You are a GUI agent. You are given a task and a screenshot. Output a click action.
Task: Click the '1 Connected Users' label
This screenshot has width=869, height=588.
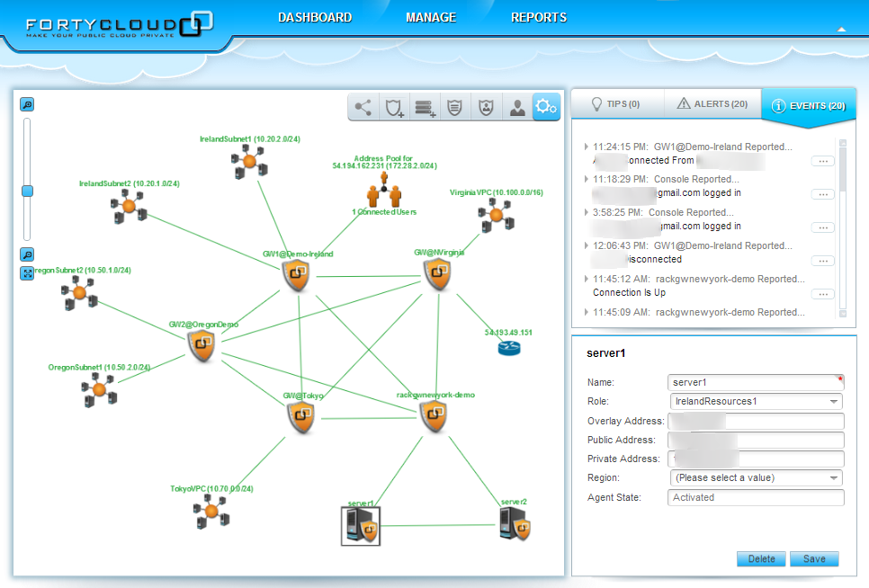[384, 212]
